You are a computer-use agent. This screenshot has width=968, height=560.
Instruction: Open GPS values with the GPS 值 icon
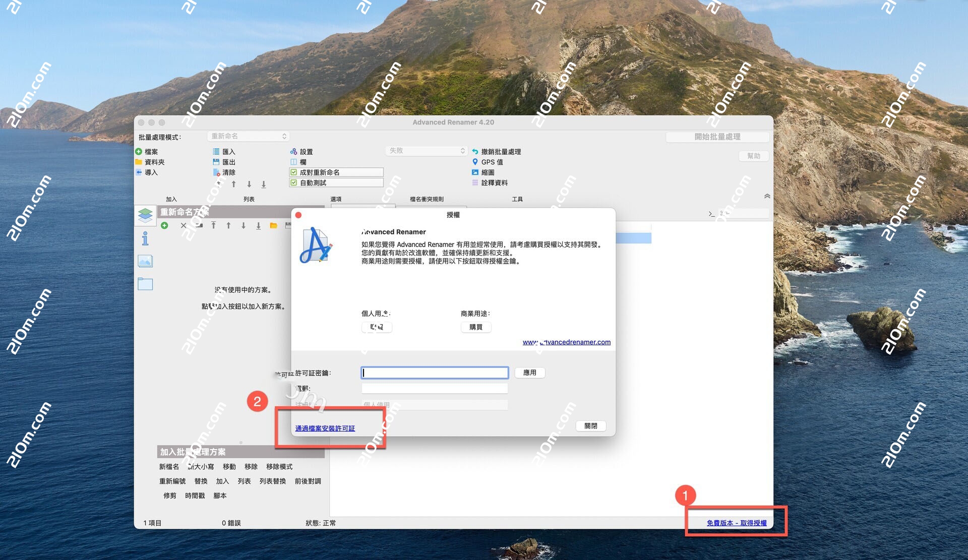pos(474,162)
